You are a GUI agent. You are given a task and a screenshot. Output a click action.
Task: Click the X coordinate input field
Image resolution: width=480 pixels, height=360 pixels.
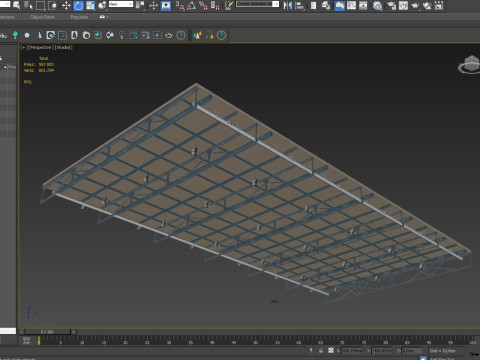point(352,351)
